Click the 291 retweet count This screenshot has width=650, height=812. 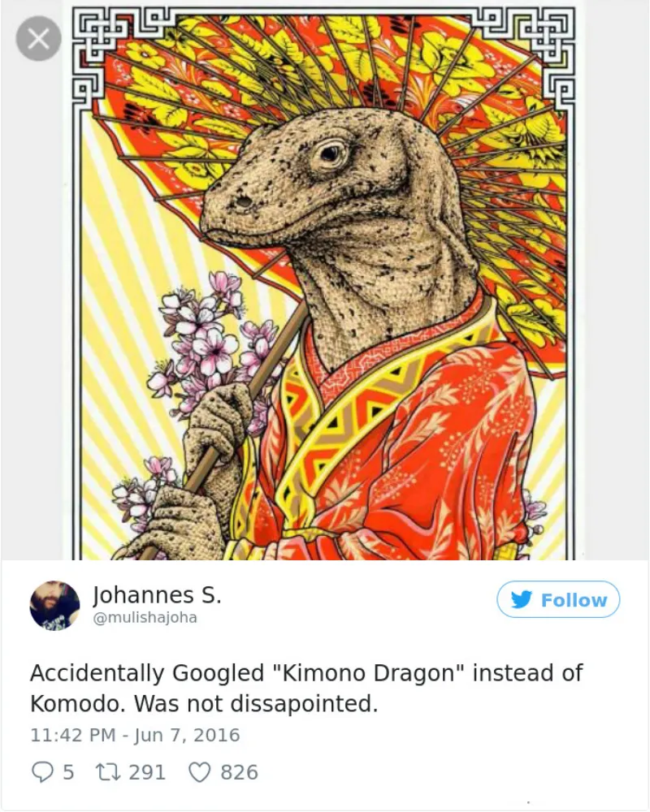pyautogui.click(x=147, y=772)
